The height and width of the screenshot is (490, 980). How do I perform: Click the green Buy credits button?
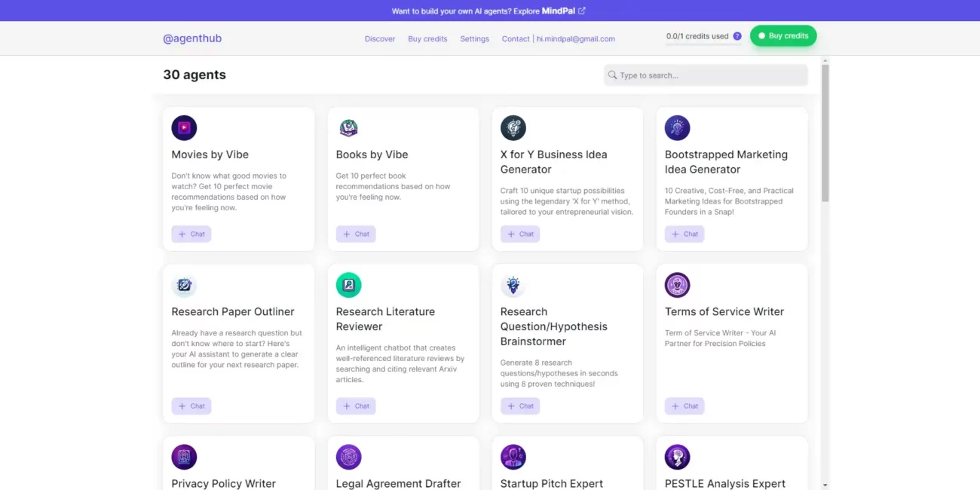click(783, 35)
